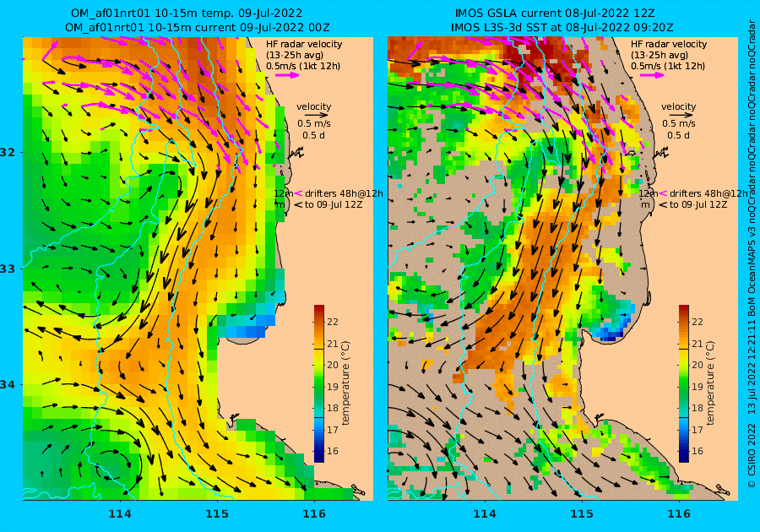Click the 'velocity' label in left panel
Viewport: 760px width, 532px height.
313,106
